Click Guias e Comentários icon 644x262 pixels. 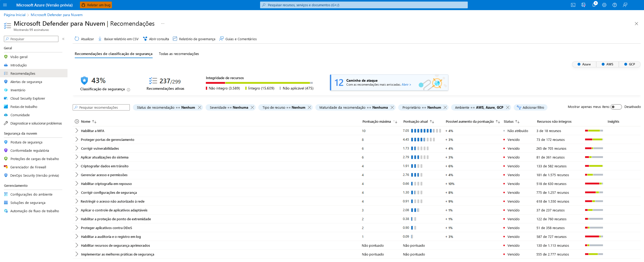[x=221, y=39]
